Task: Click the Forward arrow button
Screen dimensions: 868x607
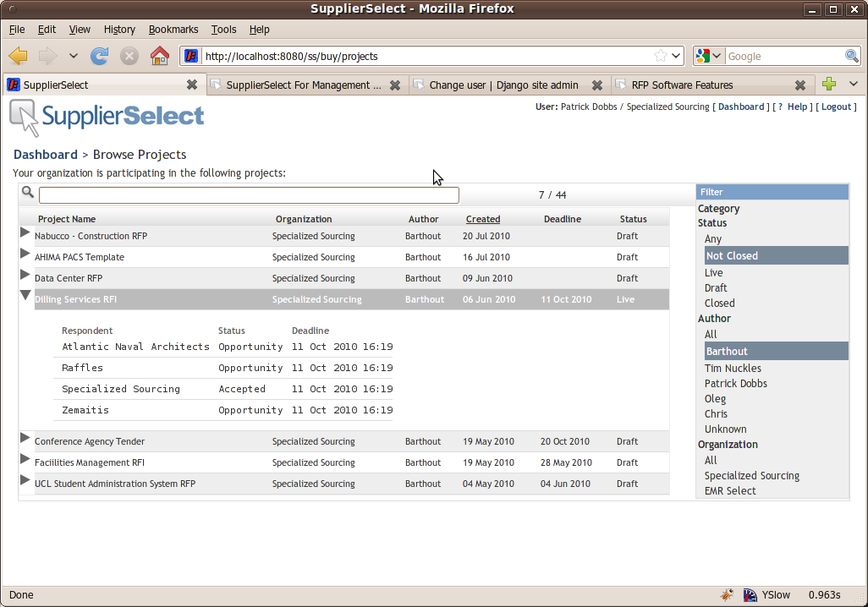Action: tap(47, 56)
